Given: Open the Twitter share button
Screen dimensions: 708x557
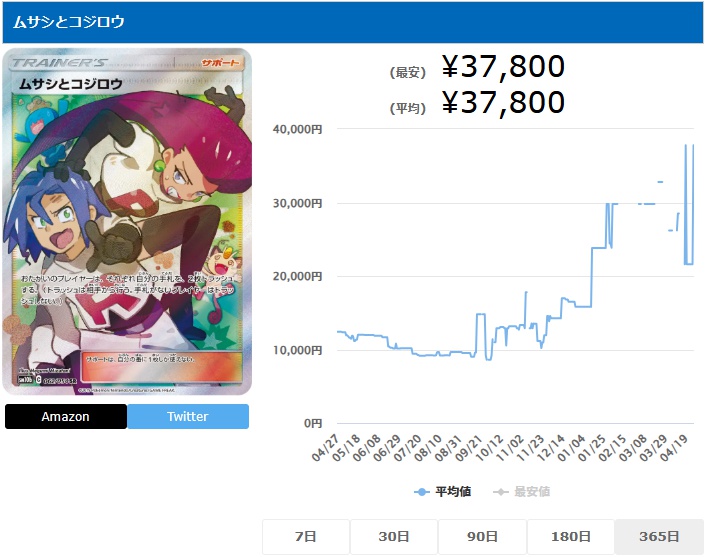Looking at the screenshot, I should coord(188,416).
